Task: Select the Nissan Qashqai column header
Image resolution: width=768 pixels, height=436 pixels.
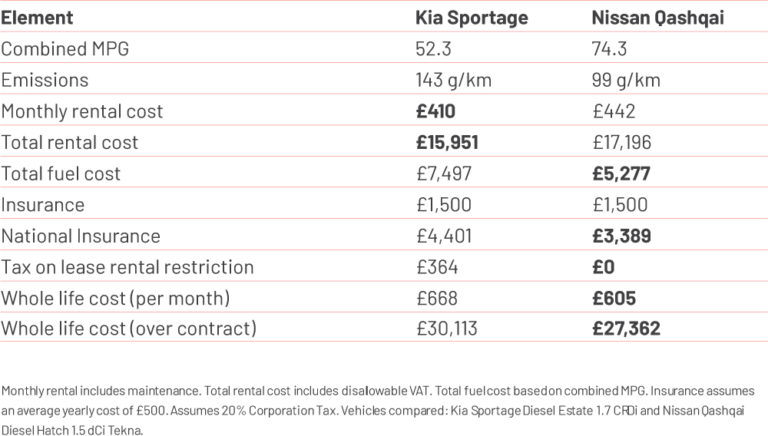Action: point(654,18)
